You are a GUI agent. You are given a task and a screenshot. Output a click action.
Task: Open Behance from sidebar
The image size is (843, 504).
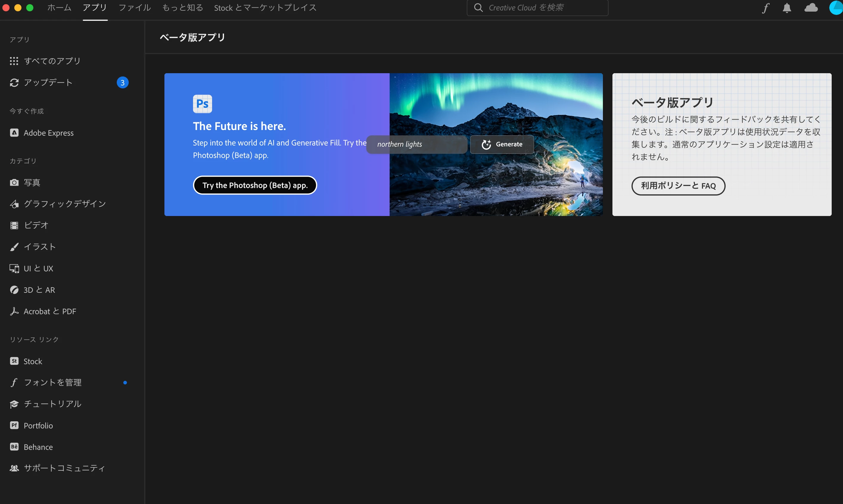tap(38, 447)
